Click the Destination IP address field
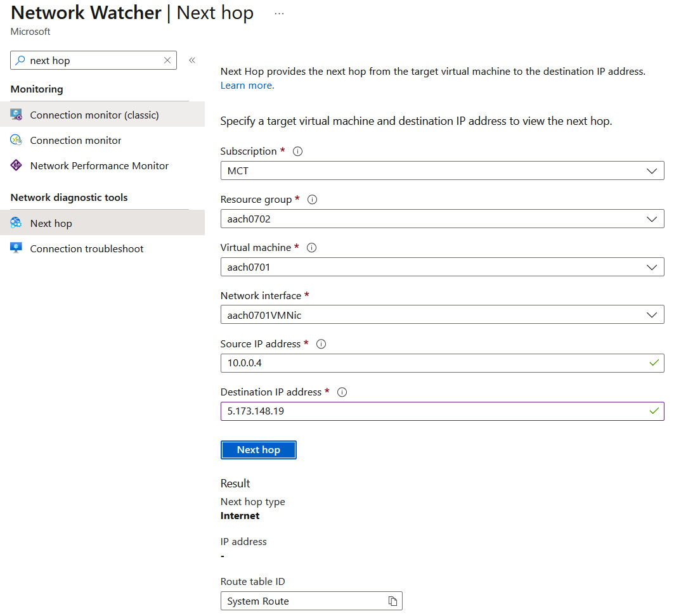This screenshot has width=674, height=616. (443, 411)
